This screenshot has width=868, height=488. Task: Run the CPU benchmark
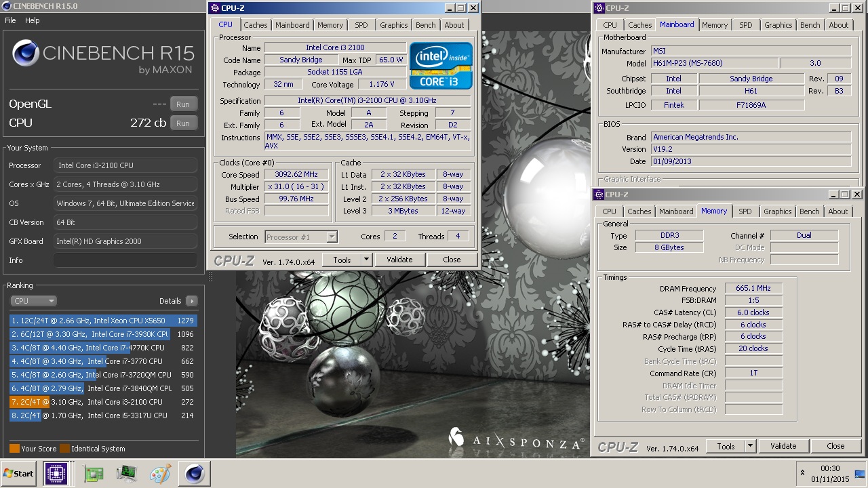pos(183,123)
